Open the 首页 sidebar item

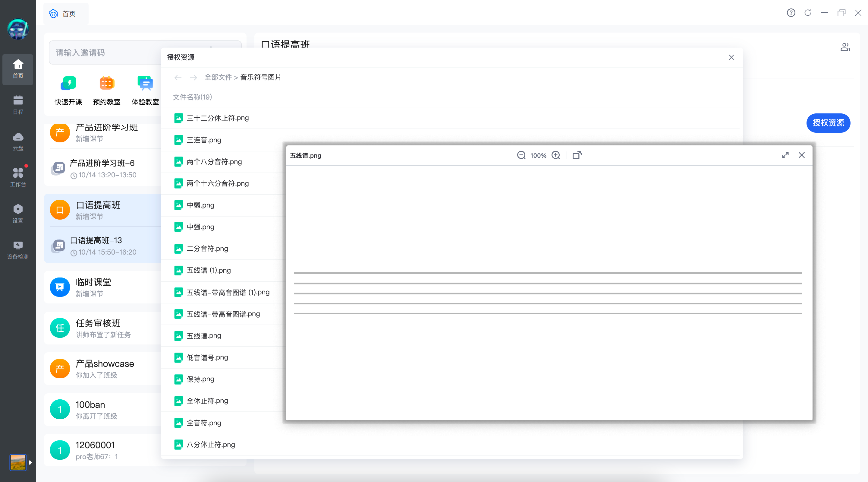[x=18, y=69]
